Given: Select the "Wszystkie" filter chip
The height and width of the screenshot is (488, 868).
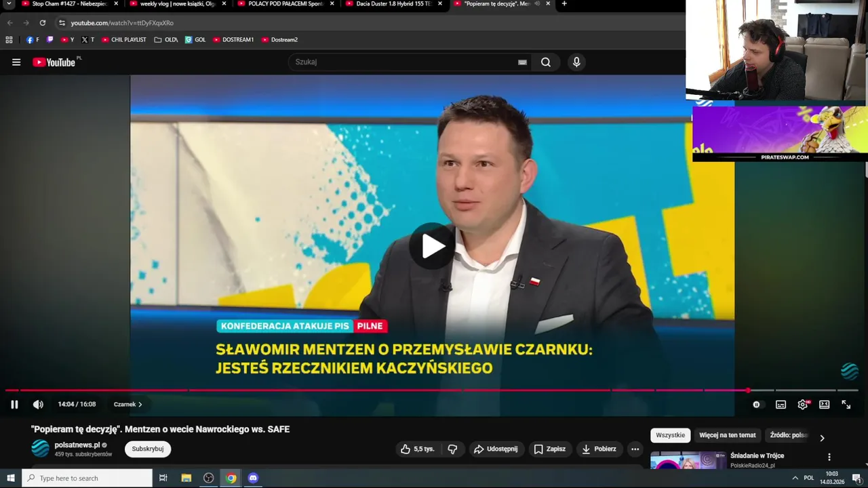Looking at the screenshot, I should (x=670, y=435).
